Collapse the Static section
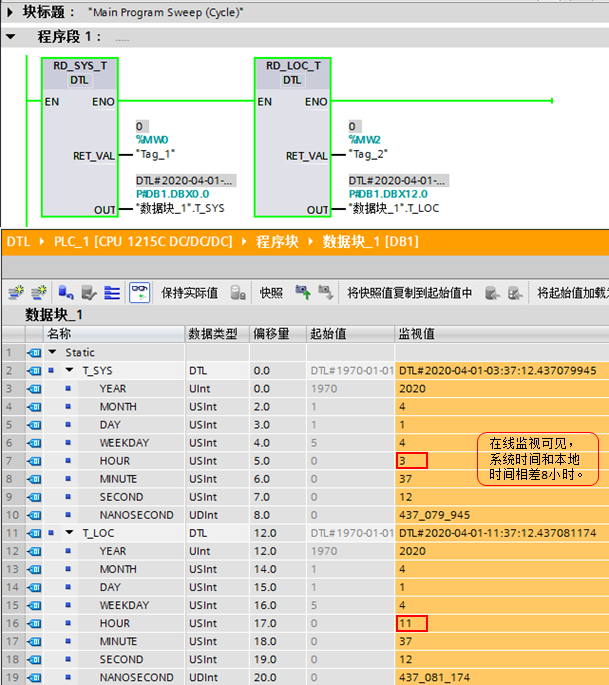The height and width of the screenshot is (685, 609). pyautogui.click(x=52, y=352)
